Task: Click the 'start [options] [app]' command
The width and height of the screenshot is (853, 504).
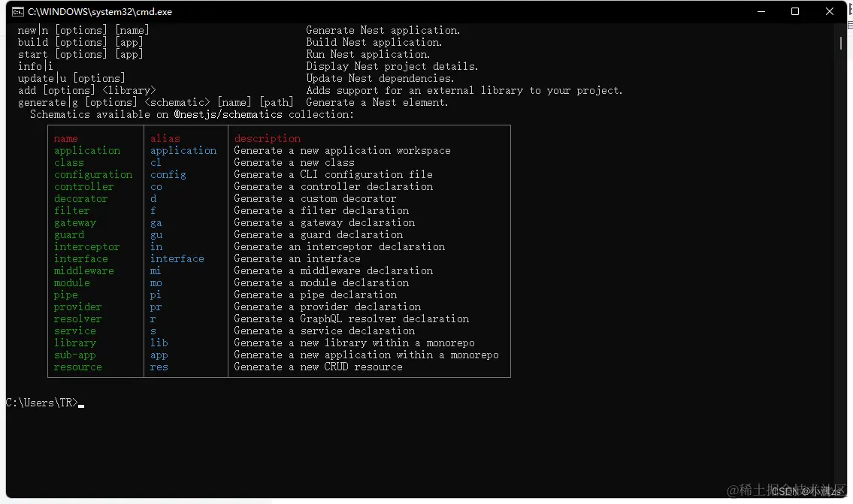Action: (x=80, y=54)
